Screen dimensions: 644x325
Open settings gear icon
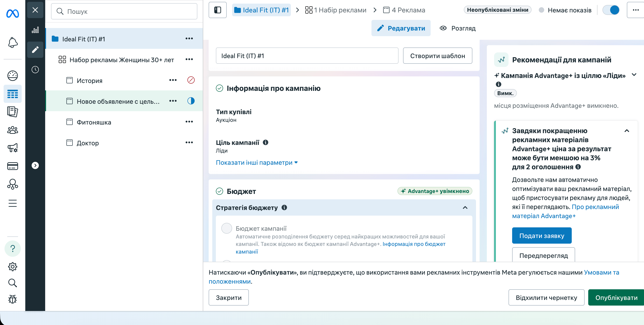(12, 267)
